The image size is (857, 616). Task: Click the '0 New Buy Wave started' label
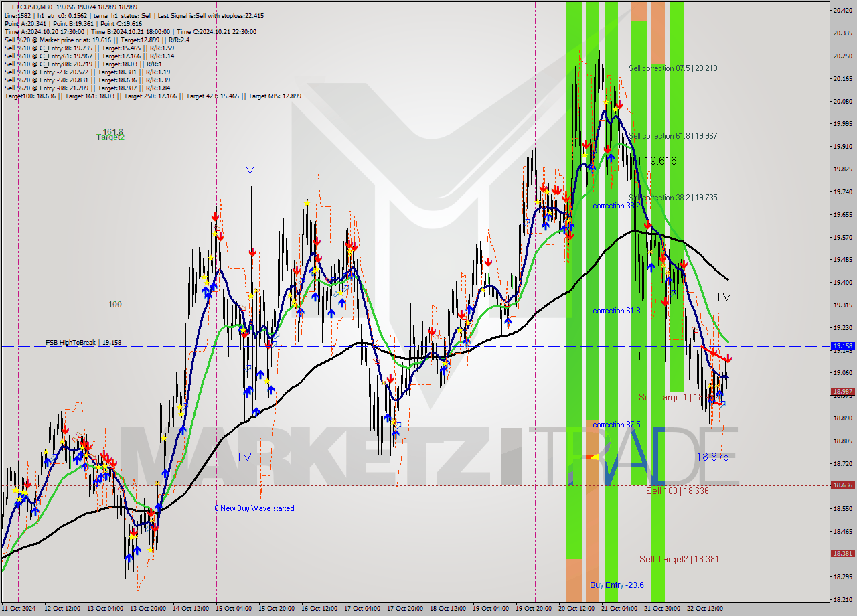[254, 508]
